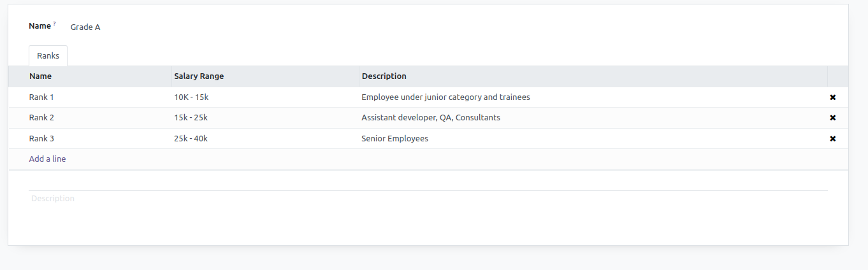Edit the 10K - 15k salary range

click(191, 97)
